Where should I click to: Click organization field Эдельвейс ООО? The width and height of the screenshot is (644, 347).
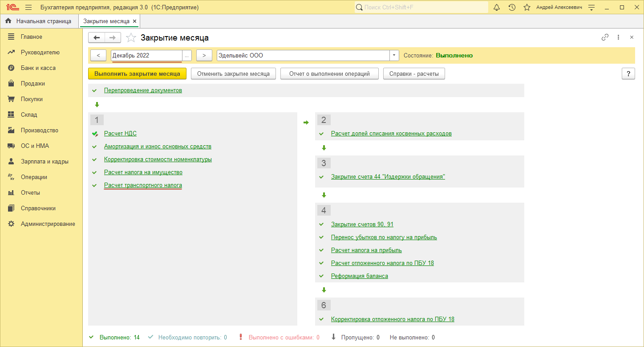pos(303,55)
